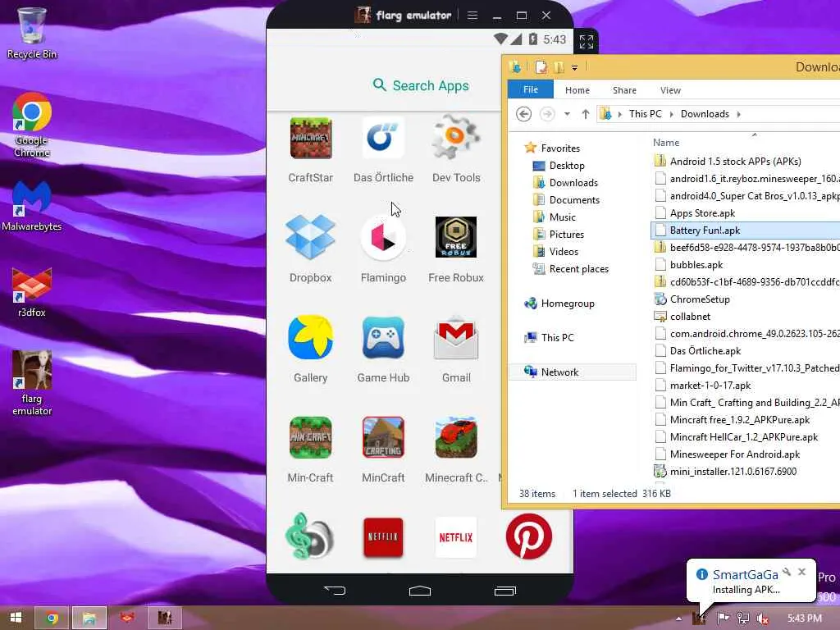
Task: Select ChromeSetup file
Action: click(700, 299)
